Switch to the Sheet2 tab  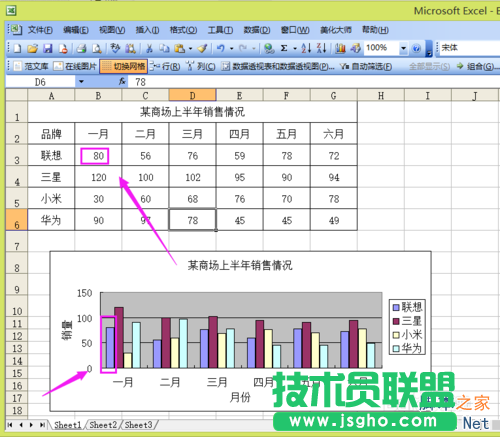pos(103,425)
